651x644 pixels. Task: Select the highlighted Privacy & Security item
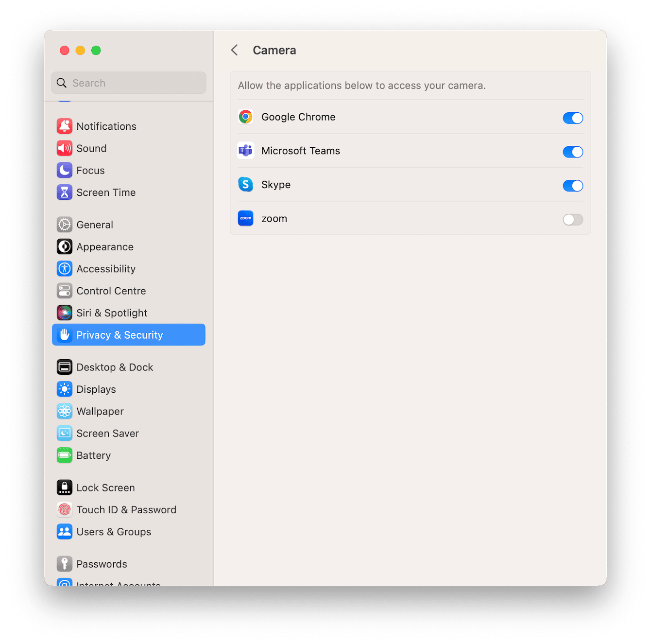click(120, 334)
